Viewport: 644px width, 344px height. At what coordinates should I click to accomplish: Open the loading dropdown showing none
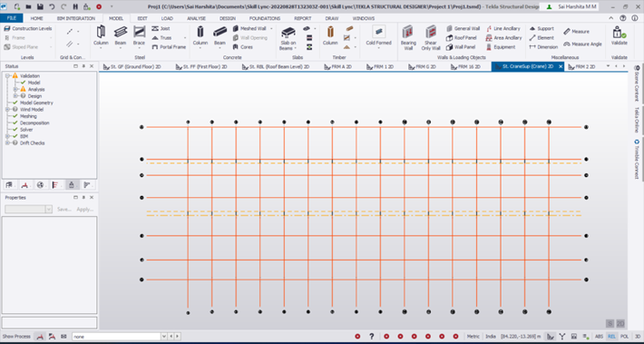pos(117,337)
